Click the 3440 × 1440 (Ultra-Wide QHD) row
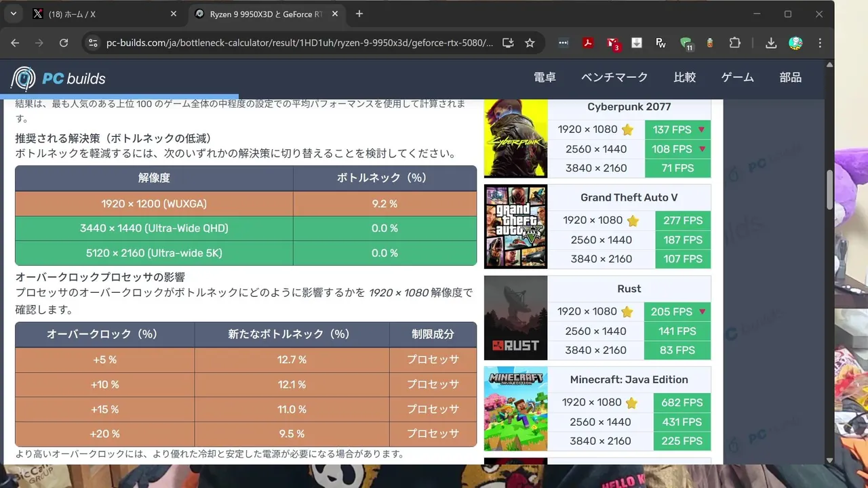868x488 pixels. pyautogui.click(x=246, y=228)
